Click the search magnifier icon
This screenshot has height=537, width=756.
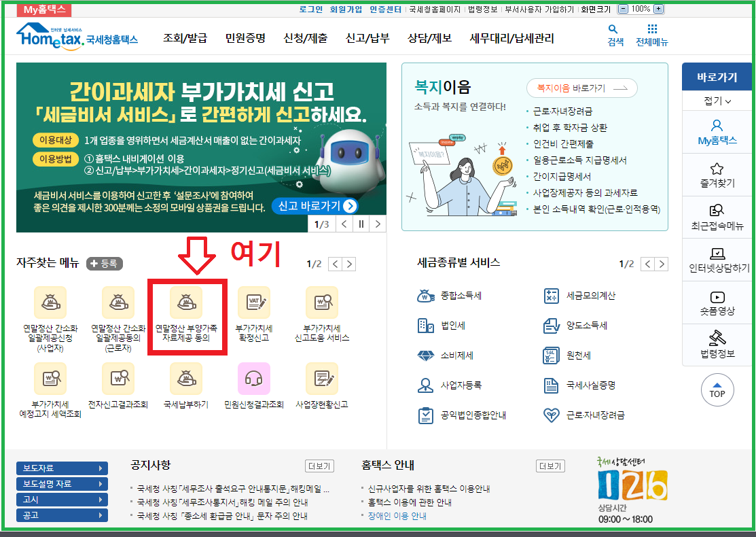(613, 29)
